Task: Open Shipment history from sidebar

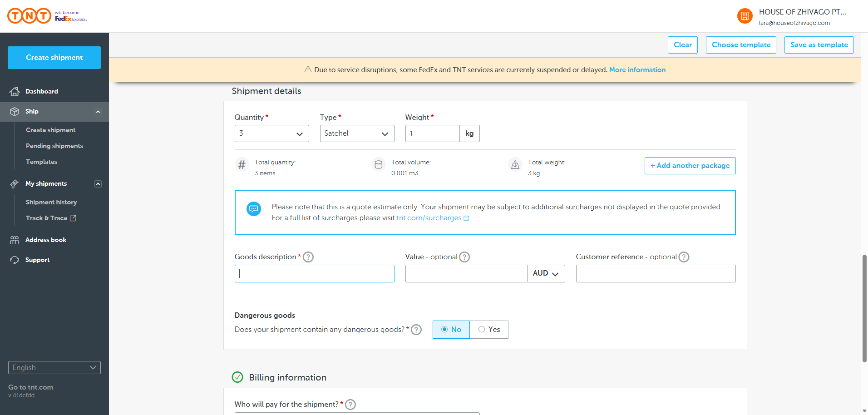Action: pyautogui.click(x=51, y=202)
